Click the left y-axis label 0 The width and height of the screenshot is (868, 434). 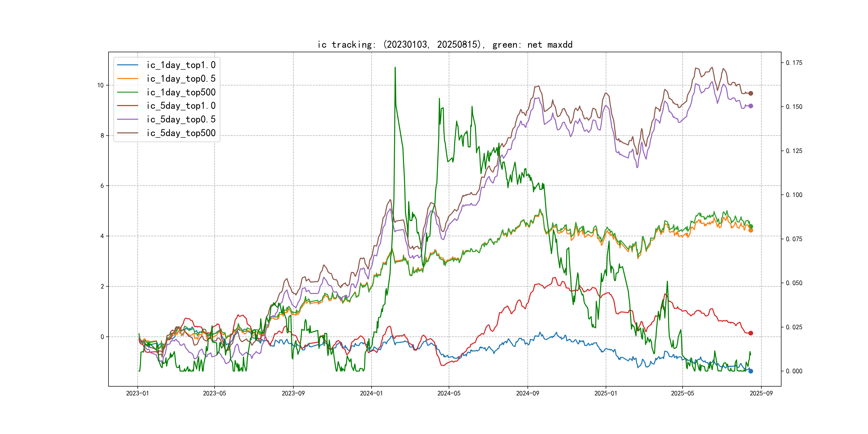pos(102,337)
